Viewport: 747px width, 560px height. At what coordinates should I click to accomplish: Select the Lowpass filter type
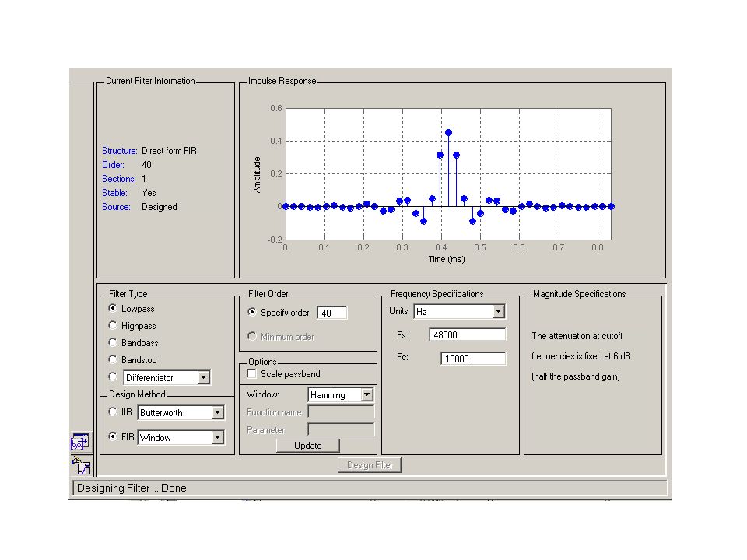coord(112,308)
